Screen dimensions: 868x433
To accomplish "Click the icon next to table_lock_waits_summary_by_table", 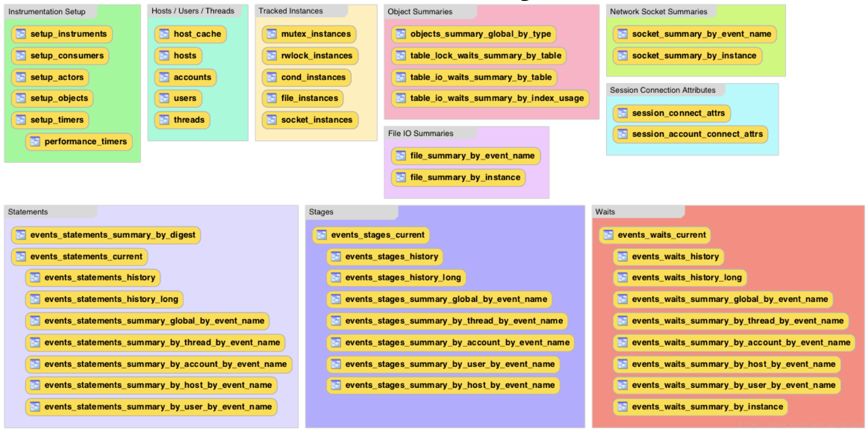I will (x=401, y=55).
